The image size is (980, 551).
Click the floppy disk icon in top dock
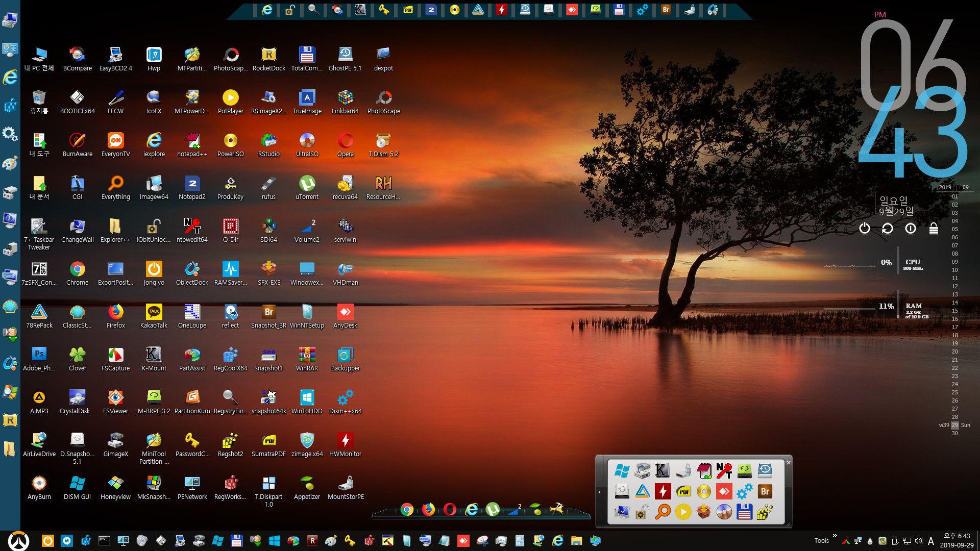point(619,10)
